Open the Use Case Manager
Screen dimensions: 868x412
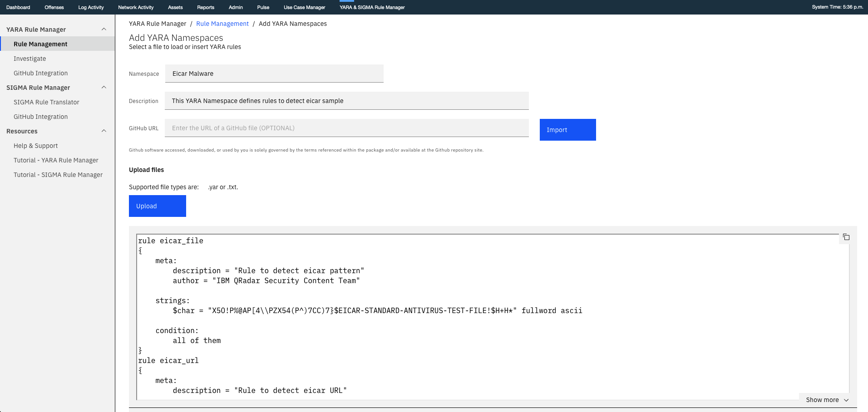pos(304,7)
